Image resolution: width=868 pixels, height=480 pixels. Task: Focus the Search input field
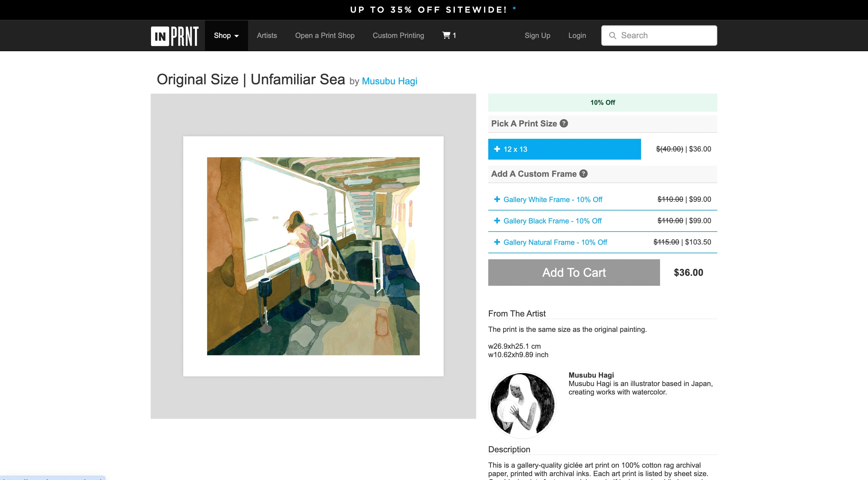(x=659, y=35)
